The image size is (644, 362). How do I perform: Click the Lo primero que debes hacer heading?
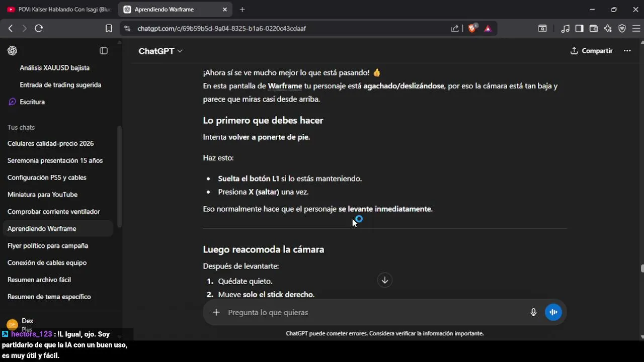click(263, 120)
